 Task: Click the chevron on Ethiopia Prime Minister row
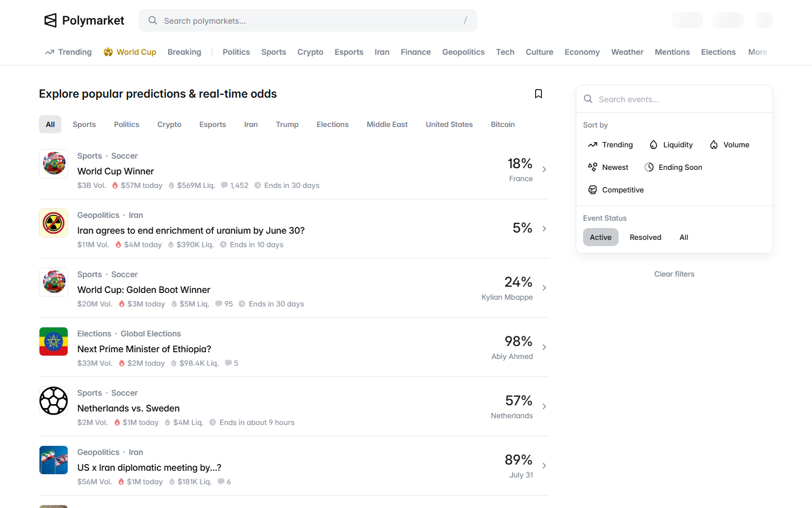point(544,347)
